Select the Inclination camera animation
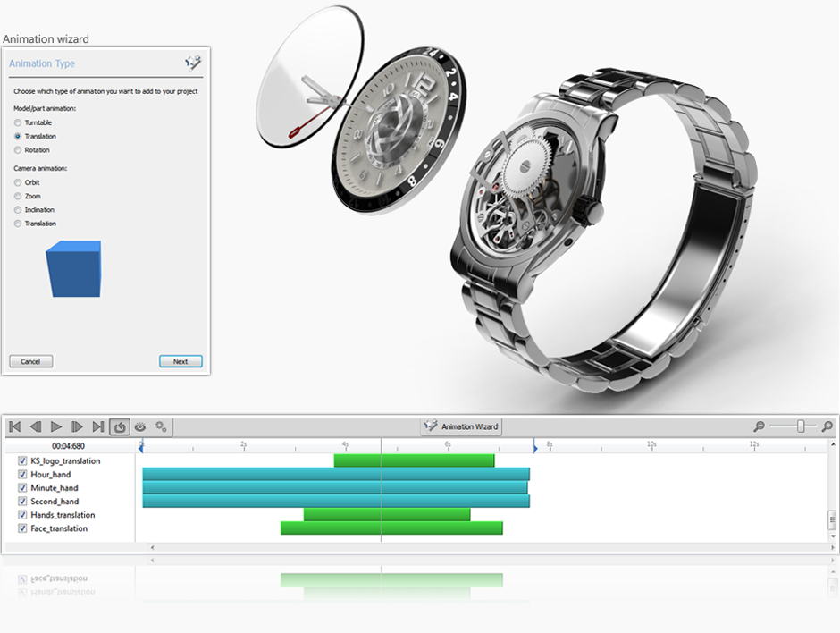The width and height of the screenshot is (840, 633). coord(18,210)
